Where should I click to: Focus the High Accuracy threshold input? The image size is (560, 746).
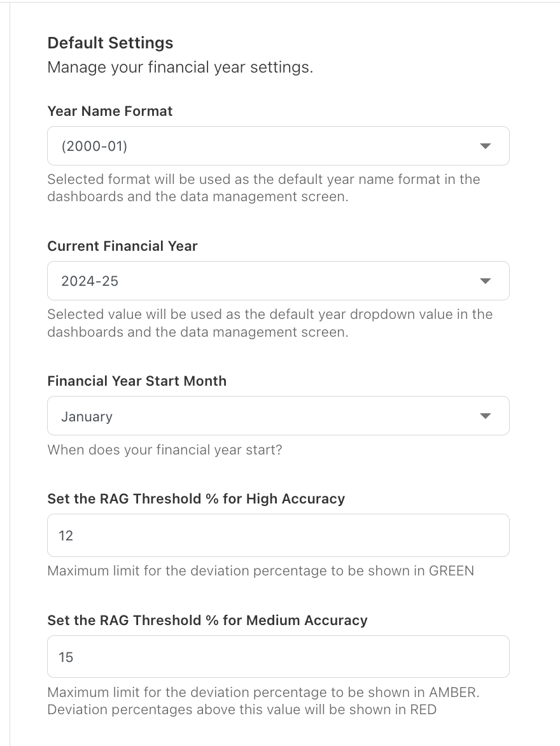278,535
